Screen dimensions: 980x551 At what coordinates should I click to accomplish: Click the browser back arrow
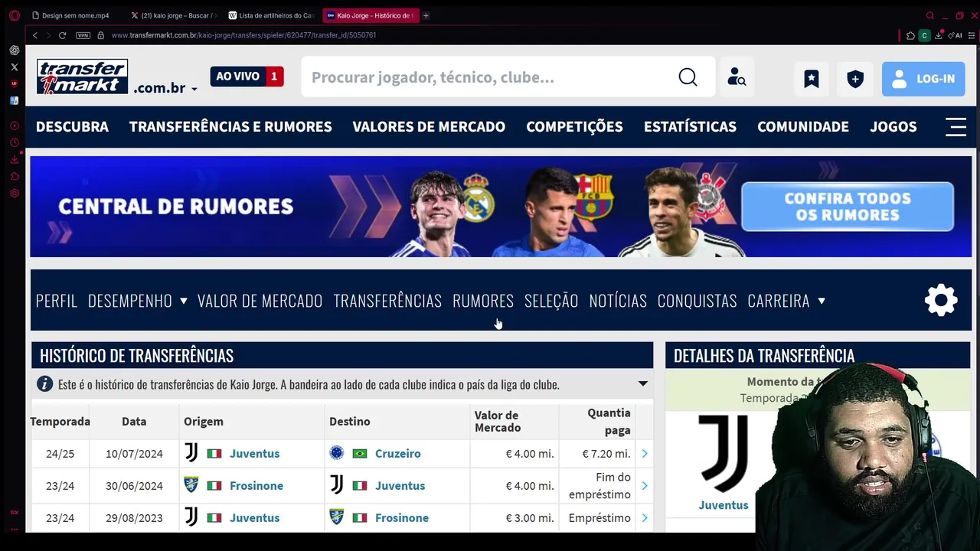click(34, 35)
